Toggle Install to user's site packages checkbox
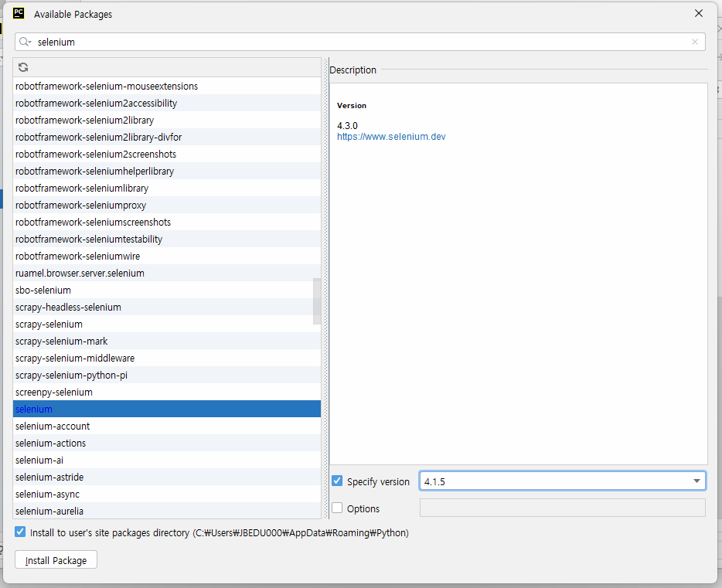722x588 pixels. click(20, 532)
